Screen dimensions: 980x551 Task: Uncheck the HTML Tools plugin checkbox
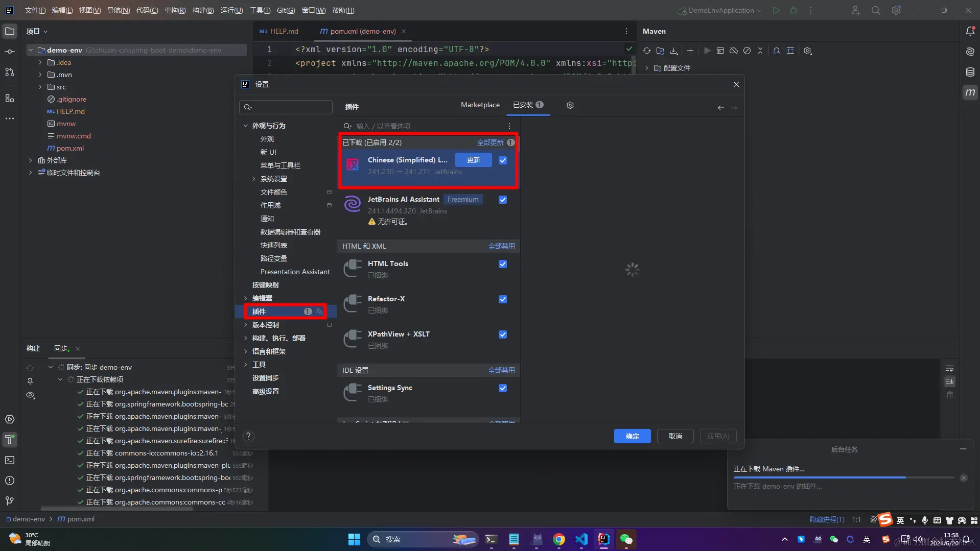503,264
